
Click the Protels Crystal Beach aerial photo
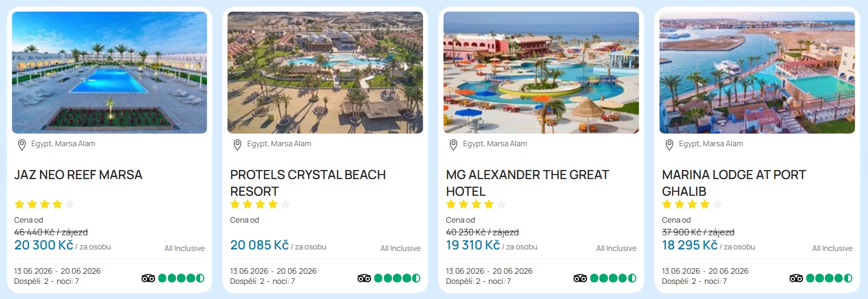[325, 72]
